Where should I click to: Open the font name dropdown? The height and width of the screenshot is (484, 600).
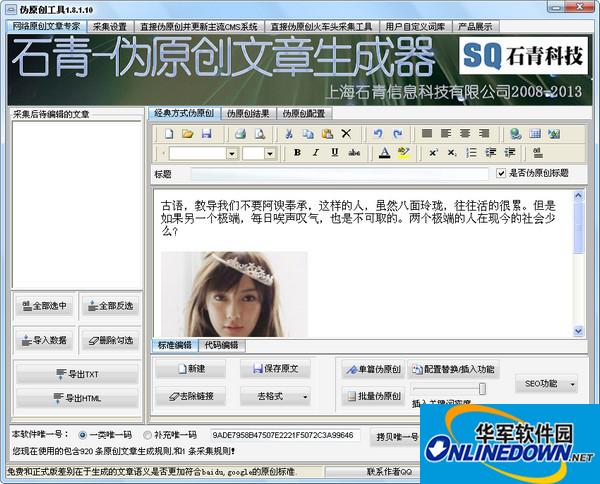tap(232, 153)
